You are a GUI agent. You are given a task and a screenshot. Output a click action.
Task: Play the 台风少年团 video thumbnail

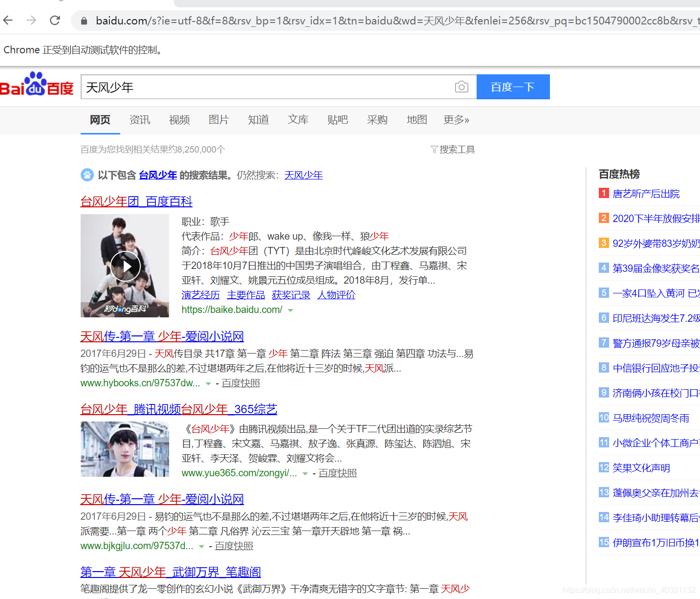(125, 266)
